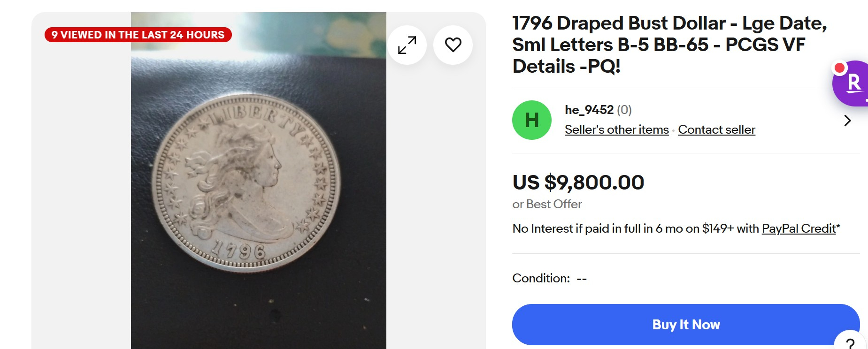Click the US $9,800.00 price text
Viewport: 868px width, 349px height.
click(578, 182)
